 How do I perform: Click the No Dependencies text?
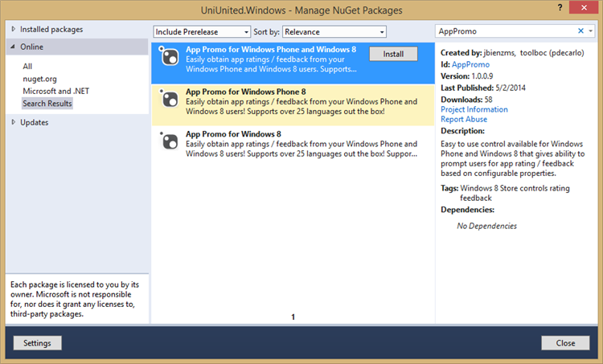[x=487, y=226]
